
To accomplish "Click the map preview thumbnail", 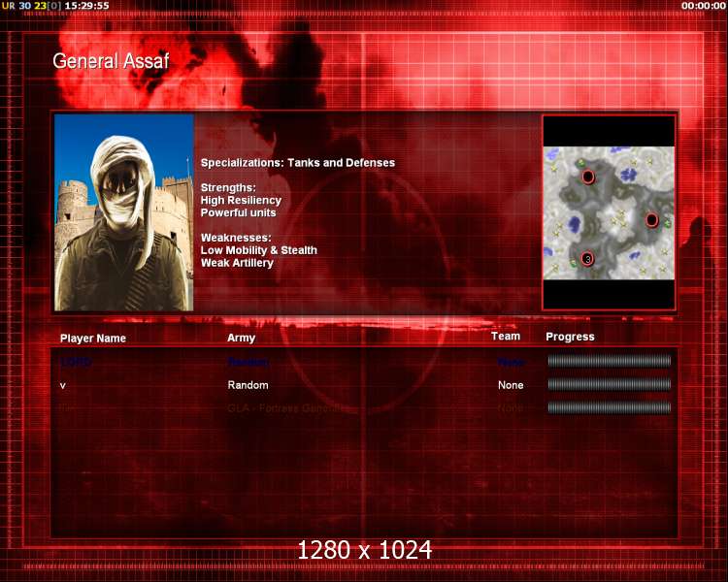I will tap(609, 212).
